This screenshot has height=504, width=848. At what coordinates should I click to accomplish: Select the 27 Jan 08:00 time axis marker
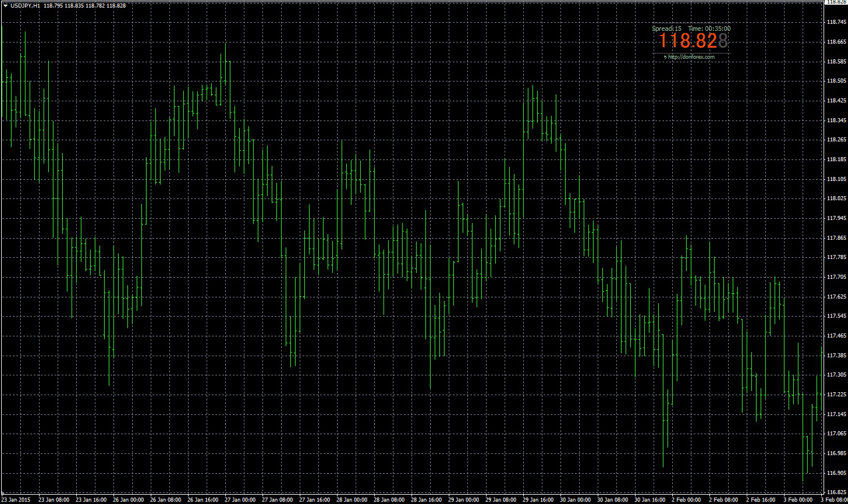point(277,499)
